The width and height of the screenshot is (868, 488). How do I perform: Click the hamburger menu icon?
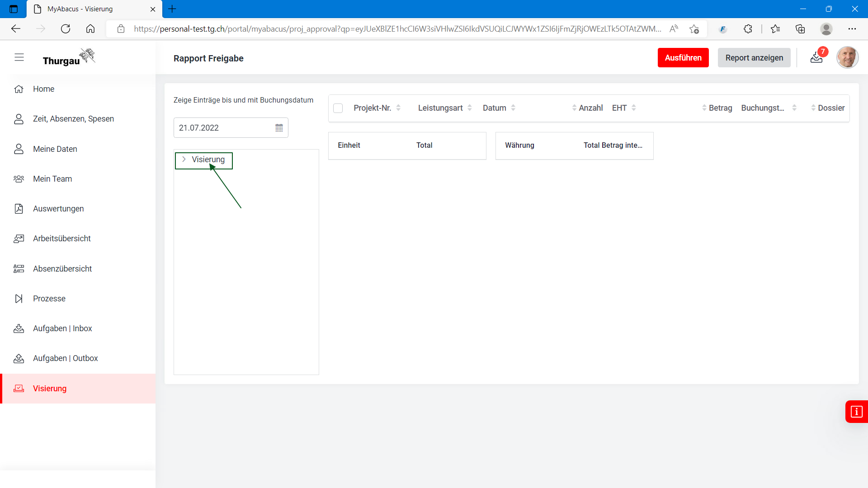point(19,57)
